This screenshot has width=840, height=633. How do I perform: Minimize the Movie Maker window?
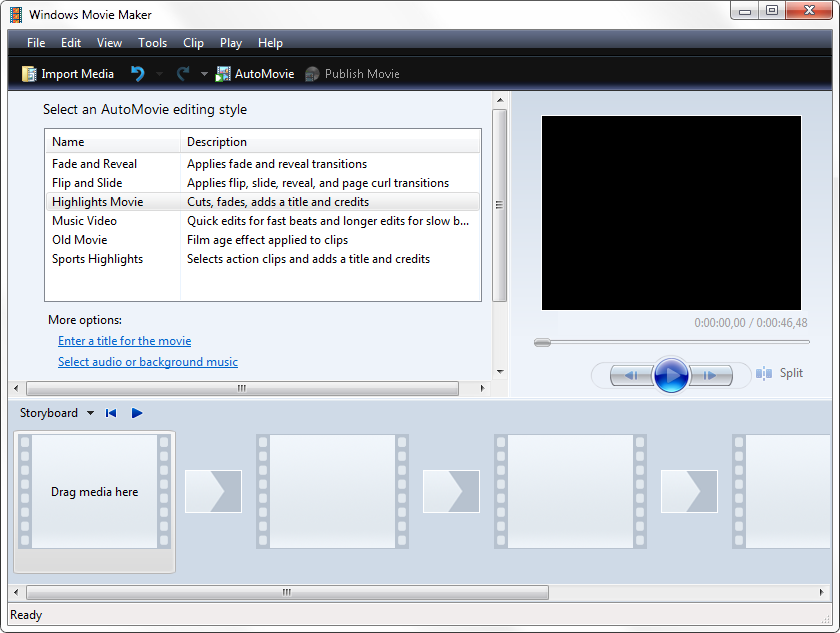coord(745,11)
